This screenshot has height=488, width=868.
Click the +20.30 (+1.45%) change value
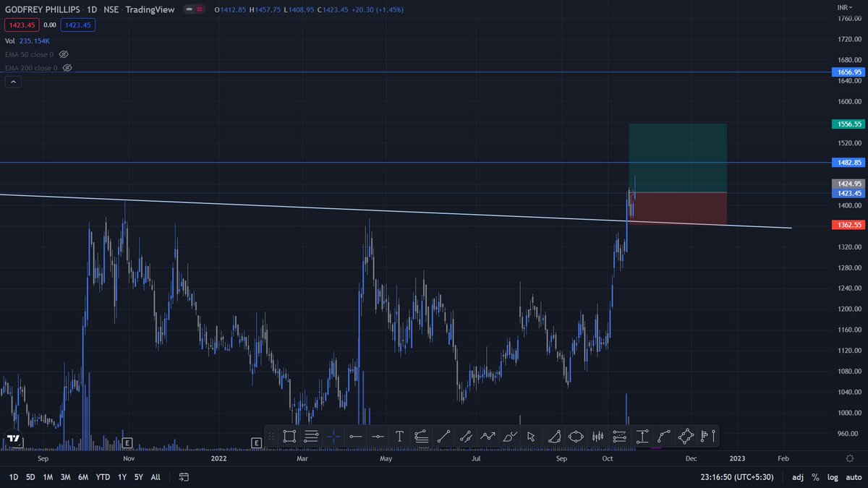pos(377,10)
